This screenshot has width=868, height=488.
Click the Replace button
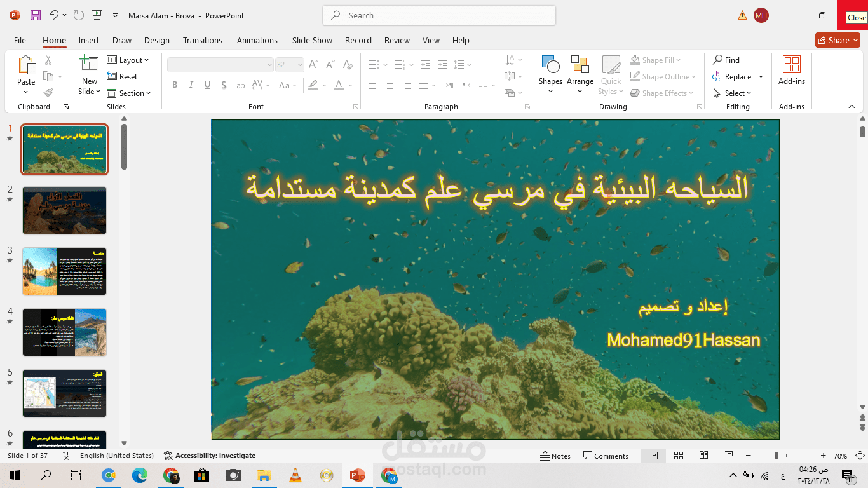click(731, 77)
